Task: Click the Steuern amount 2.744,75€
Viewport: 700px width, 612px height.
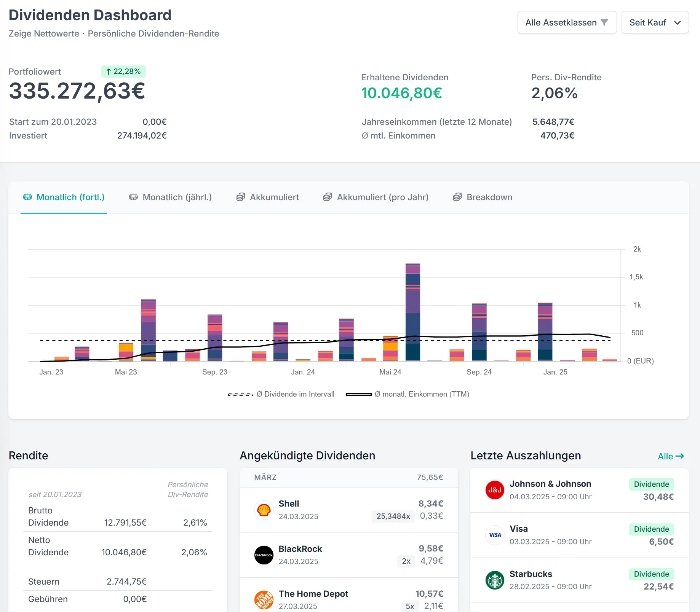Action: point(126,582)
